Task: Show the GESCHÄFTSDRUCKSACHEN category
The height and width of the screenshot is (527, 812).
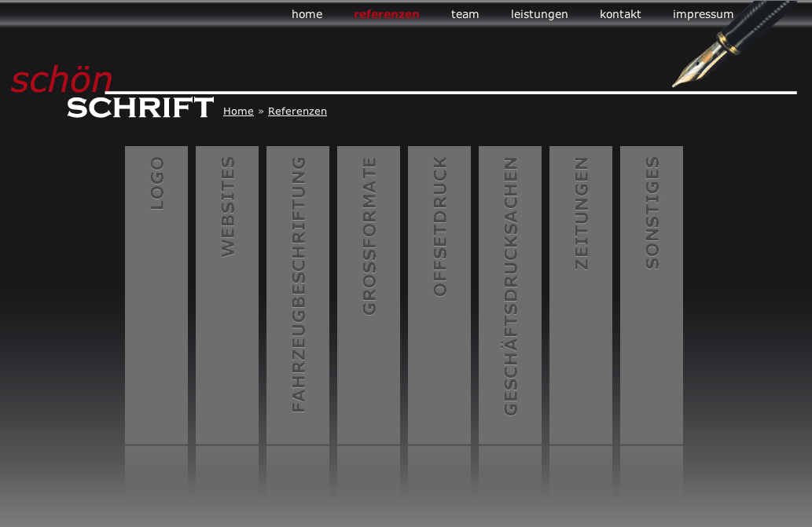Action: click(510, 295)
